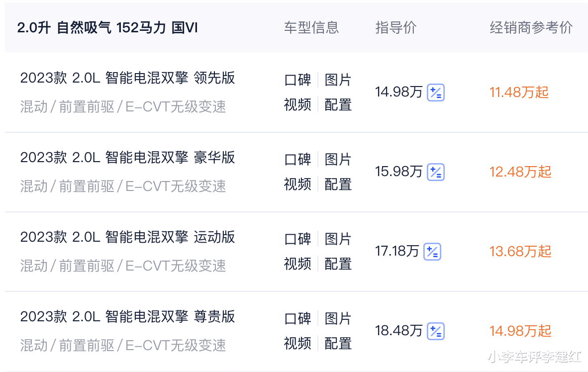Screen dimensions: 588x372
Task: Select 2023款 2.0L 智能电混双擎 运动版 title
Action: point(127,237)
